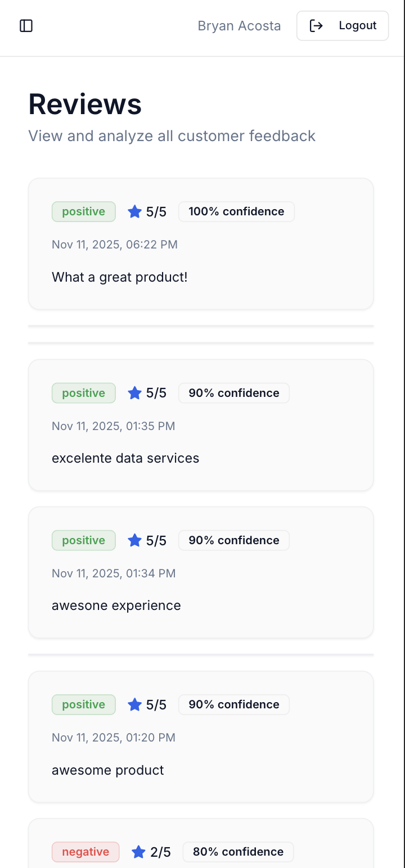Screen dimensions: 405x868
Task: Click the logout arrow icon
Action: tap(317, 26)
